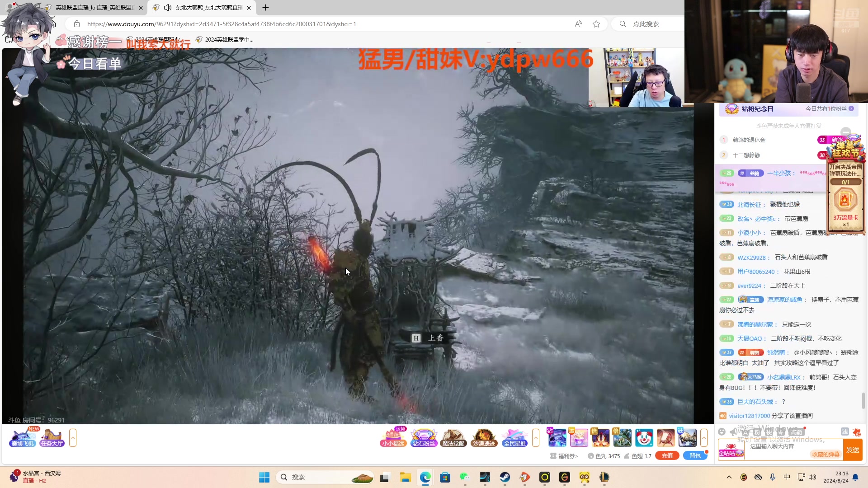Click the Windows Start button

[x=264, y=477]
